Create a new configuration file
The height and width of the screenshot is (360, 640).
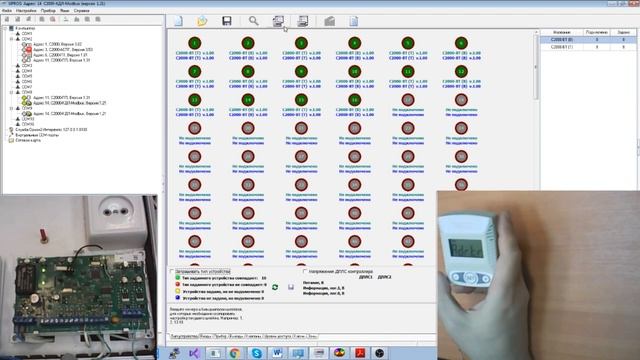click(x=178, y=21)
